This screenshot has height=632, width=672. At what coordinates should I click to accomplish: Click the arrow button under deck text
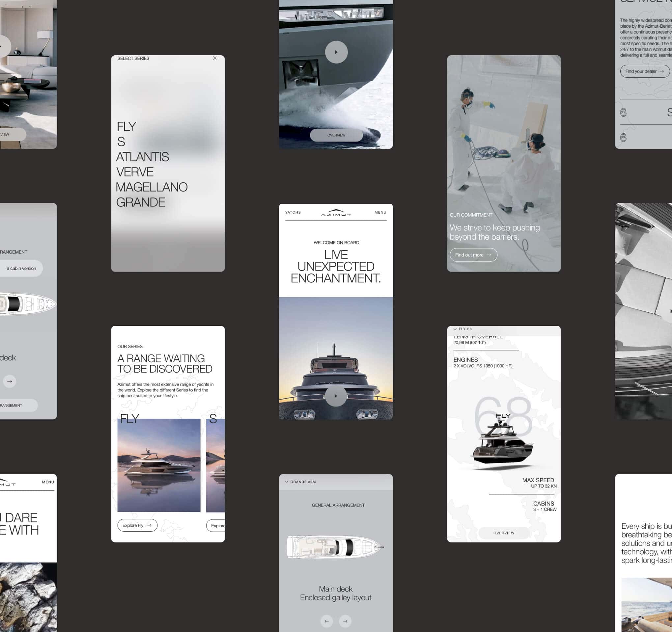point(10,382)
